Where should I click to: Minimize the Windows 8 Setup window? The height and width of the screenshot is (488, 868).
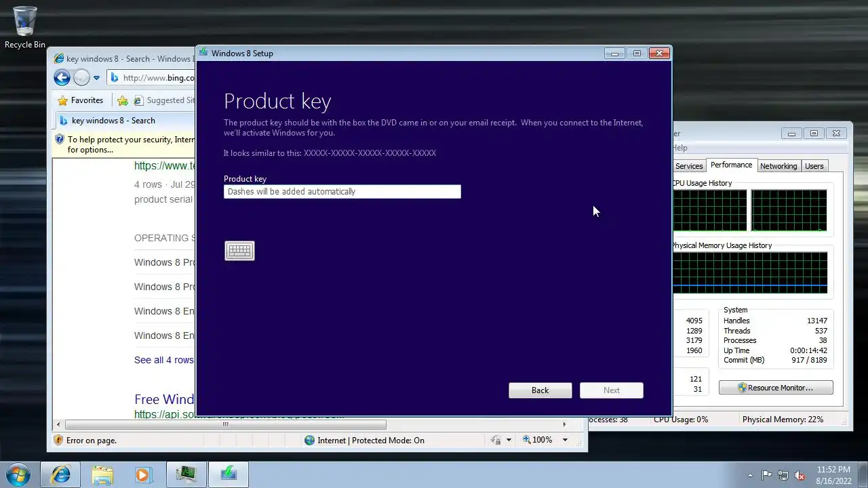[614, 54]
